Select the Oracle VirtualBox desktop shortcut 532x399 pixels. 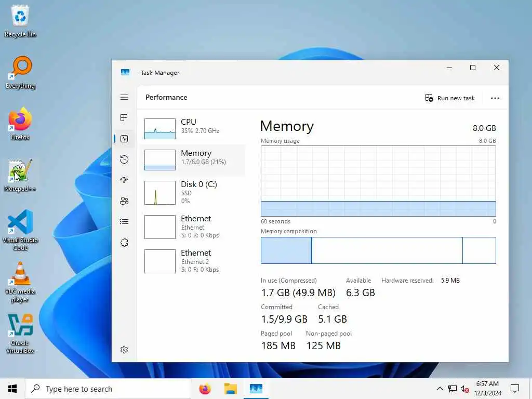coord(20,334)
